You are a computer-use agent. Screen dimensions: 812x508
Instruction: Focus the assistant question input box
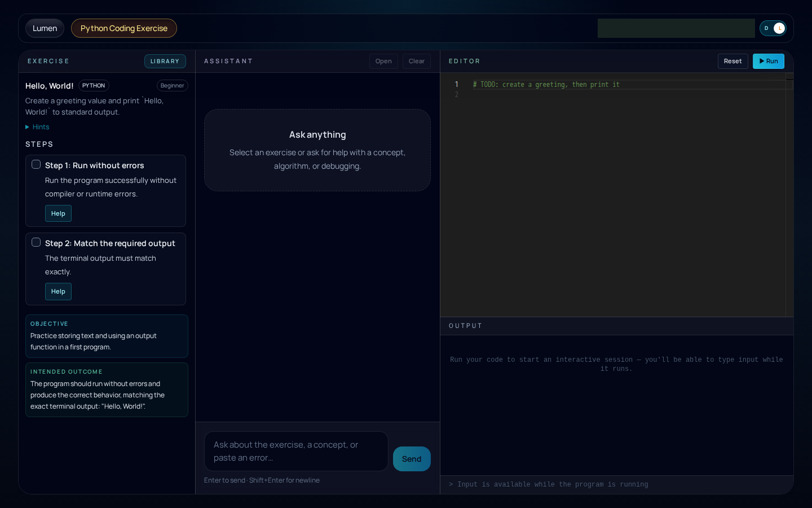click(296, 451)
